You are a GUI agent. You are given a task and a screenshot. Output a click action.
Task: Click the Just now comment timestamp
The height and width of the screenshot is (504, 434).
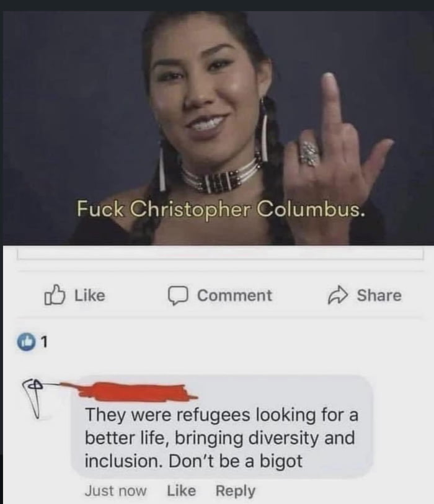[116, 491]
